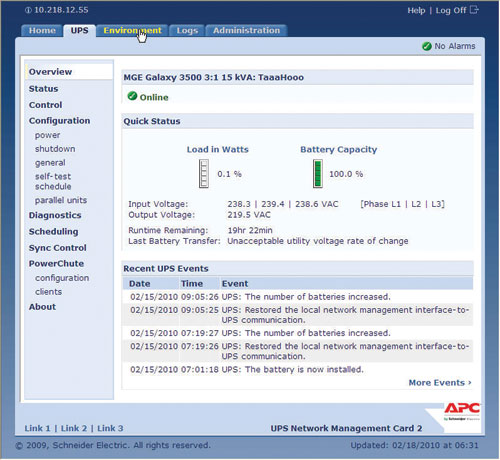Select the UPS tab
Screen dimensions: 500x460
pyautogui.click(x=80, y=31)
